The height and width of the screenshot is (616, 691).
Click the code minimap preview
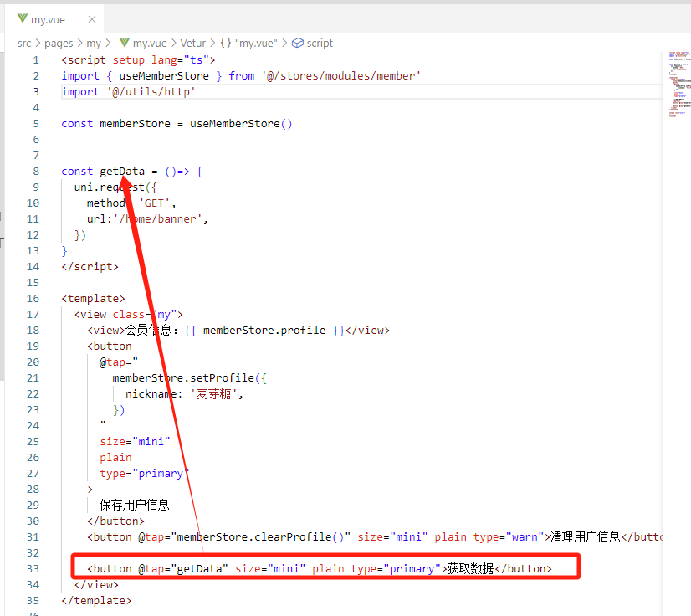(679, 85)
